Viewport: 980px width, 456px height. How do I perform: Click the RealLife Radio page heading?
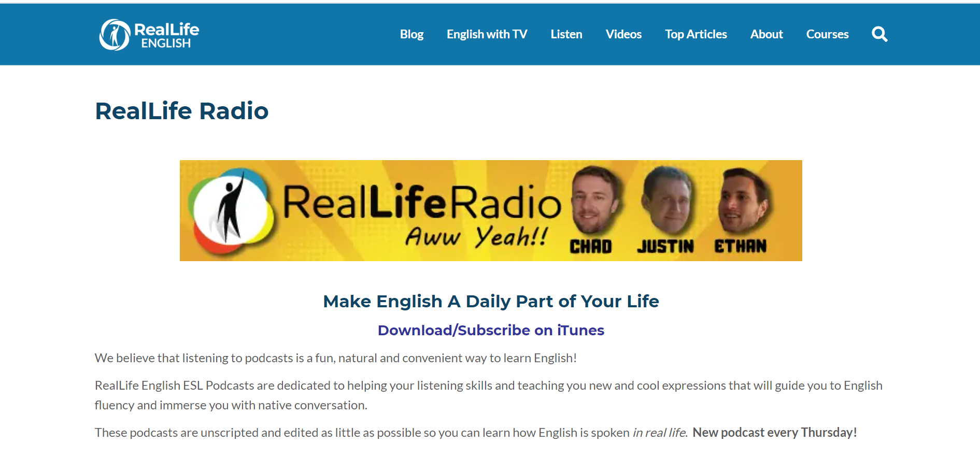pos(181,111)
